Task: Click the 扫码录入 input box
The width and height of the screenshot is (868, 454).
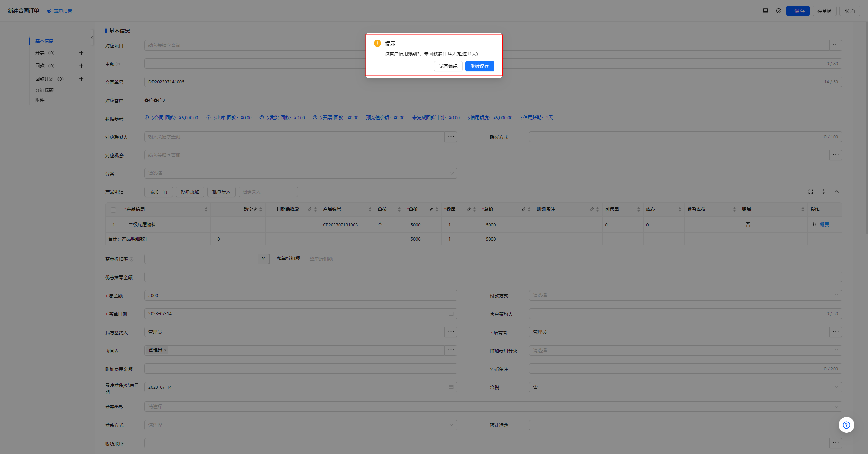Action: click(x=268, y=192)
